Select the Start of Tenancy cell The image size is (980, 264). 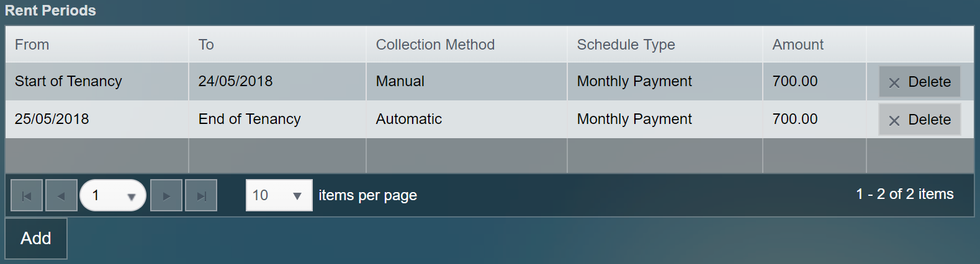pos(68,81)
